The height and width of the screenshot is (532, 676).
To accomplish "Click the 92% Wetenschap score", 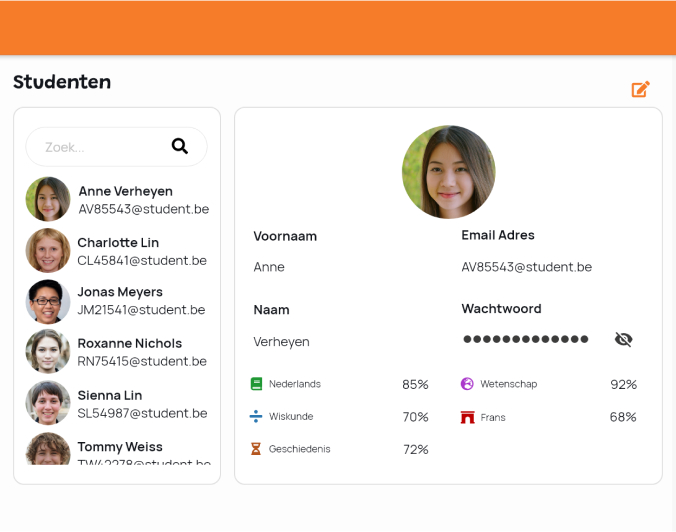I will pyautogui.click(x=623, y=384).
